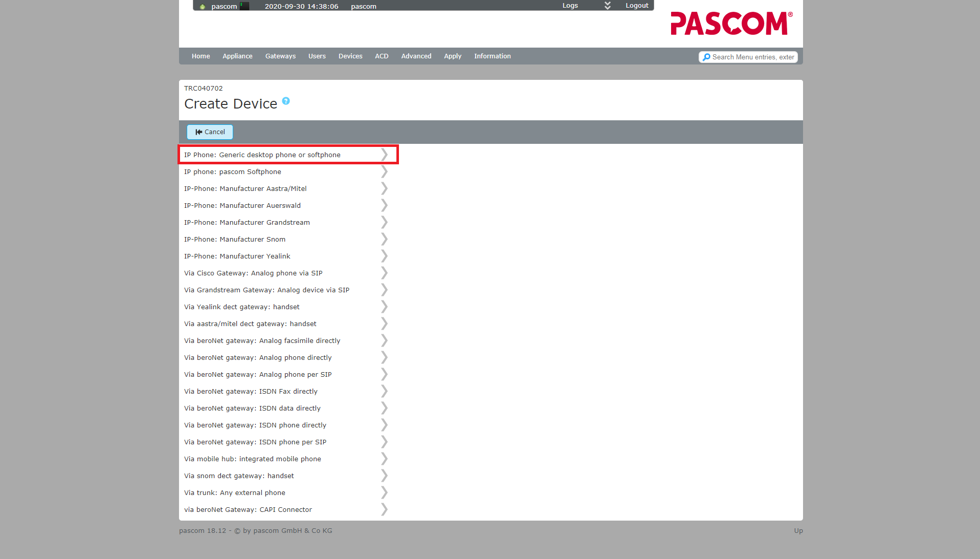Viewport: 980px width, 559px height.
Task: Click the Up link in footer
Action: [x=798, y=531]
